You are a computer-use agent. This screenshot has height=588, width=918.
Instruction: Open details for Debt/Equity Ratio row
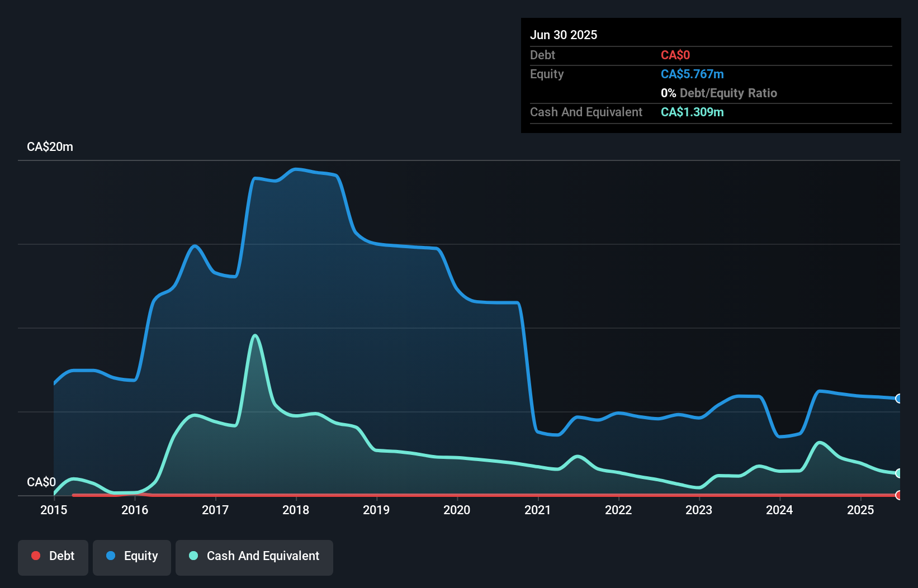point(719,93)
